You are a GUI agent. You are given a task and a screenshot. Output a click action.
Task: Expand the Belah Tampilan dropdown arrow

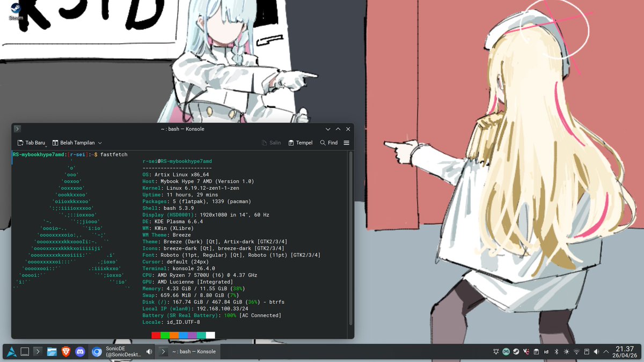point(100,143)
